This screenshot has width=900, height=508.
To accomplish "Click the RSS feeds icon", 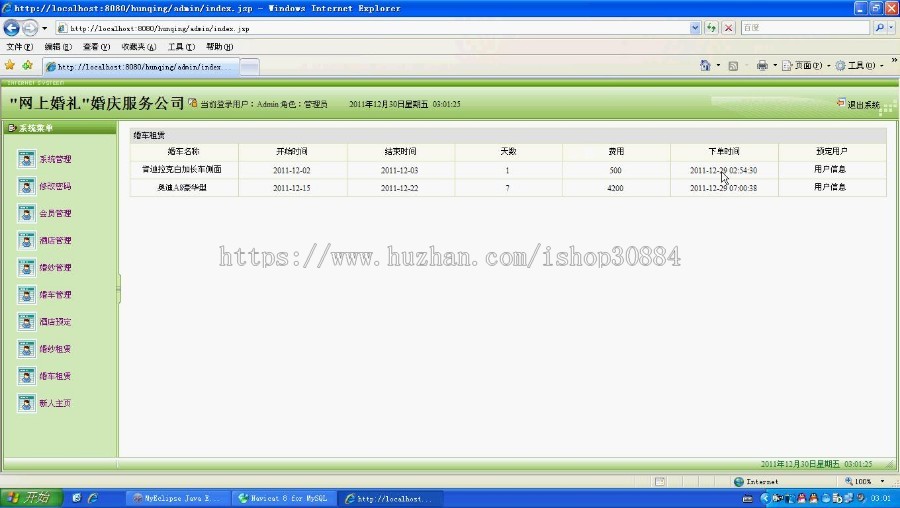I will click(x=733, y=66).
